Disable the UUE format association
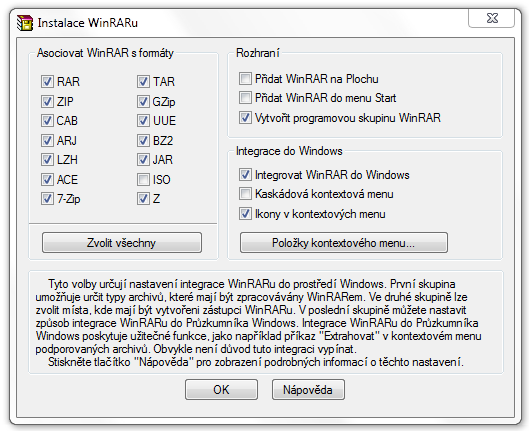 point(143,120)
